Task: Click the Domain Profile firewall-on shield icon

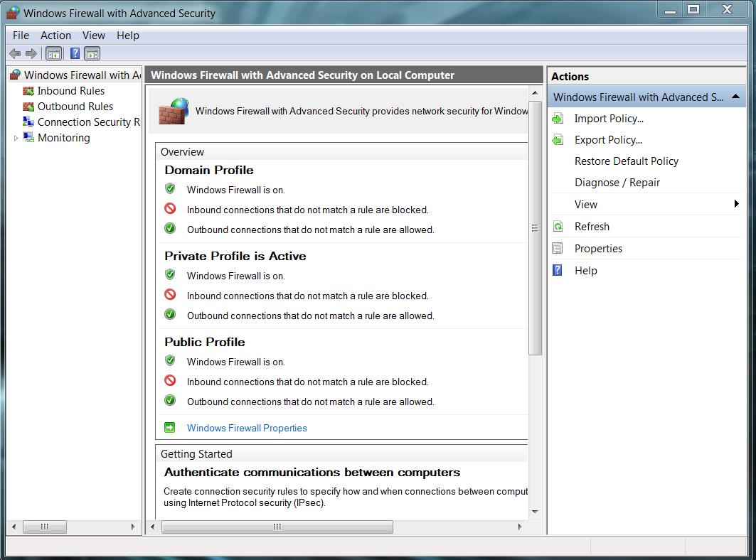Action: 170,188
